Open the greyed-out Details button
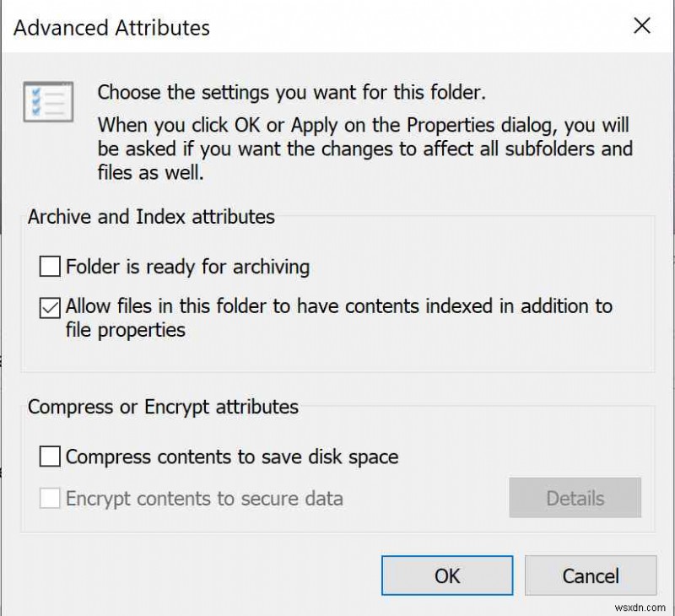This screenshot has height=616, width=675. 575,499
